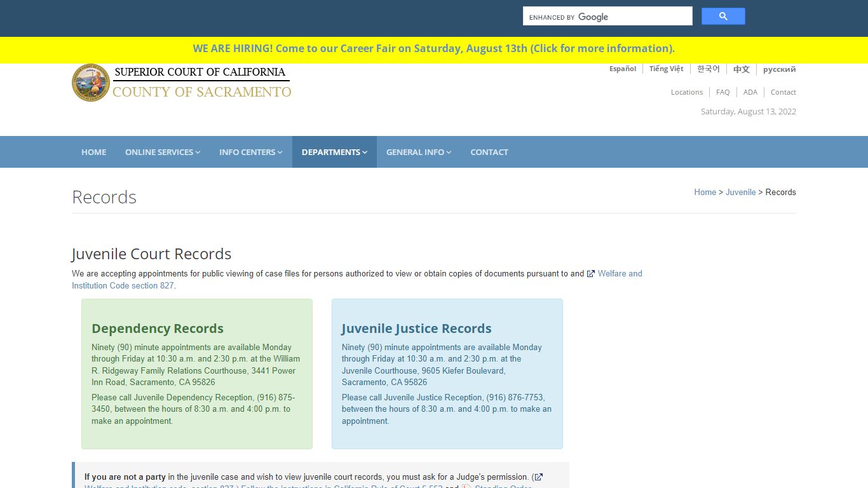Focus the Google custom search field
This screenshot has width=868, height=488.
pos(607,17)
